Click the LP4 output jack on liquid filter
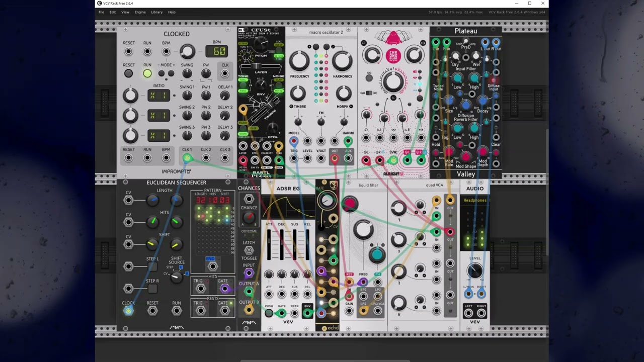The height and width of the screenshot is (362, 644). pos(363,311)
